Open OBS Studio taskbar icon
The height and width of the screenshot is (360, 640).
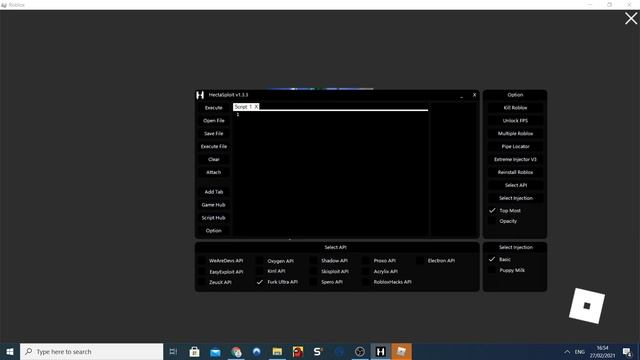[x=360, y=351]
